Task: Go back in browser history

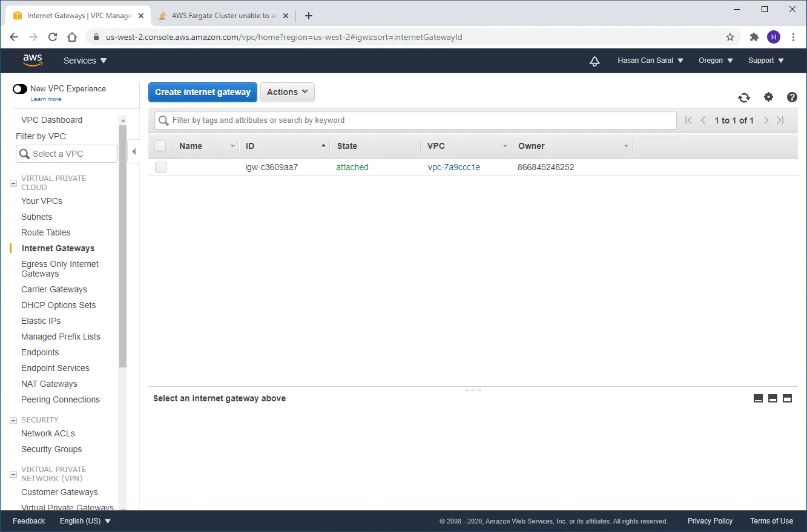Action: pos(14,37)
